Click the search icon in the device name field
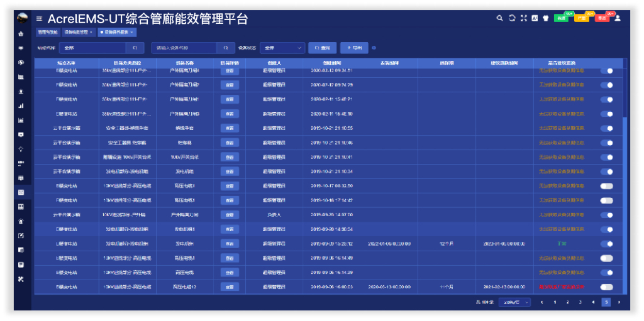Screen dimensions: 644x321 (x=226, y=48)
